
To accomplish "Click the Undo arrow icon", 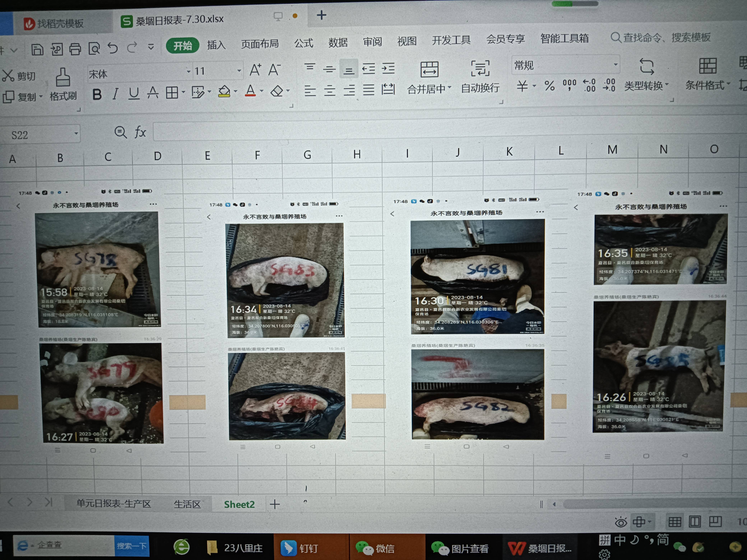I will coord(113,48).
